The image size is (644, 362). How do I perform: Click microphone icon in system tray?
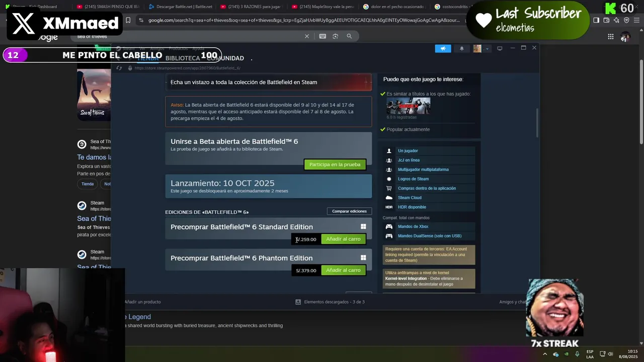point(577,354)
